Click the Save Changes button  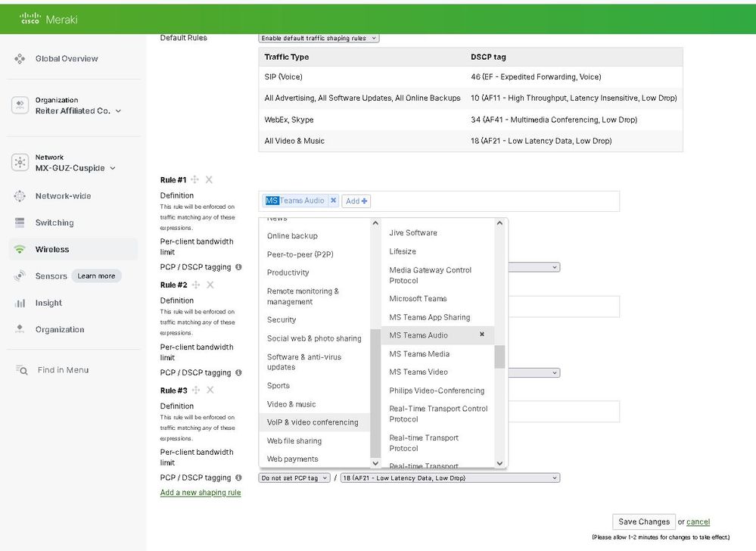643,521
